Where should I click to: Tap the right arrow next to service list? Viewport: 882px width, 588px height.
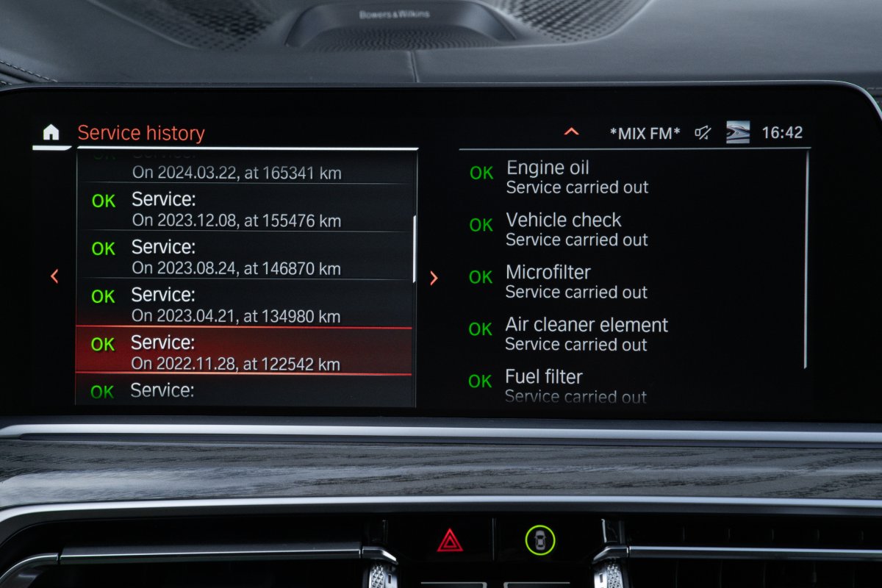(x=434, y=277)
